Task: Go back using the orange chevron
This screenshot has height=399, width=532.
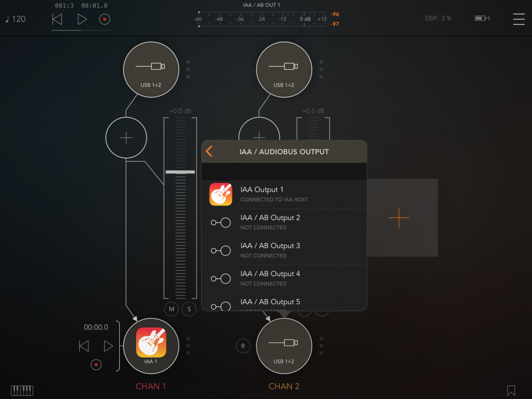Action: [209, 152]
